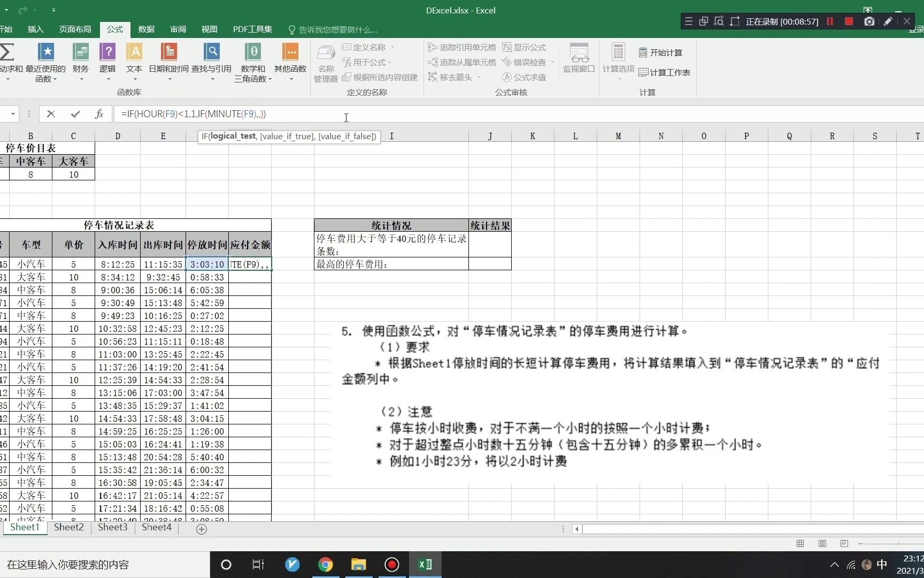Switch to the Sheet3 worksheet tab
Screen dimensions: 924x578
tap(112, 527)
